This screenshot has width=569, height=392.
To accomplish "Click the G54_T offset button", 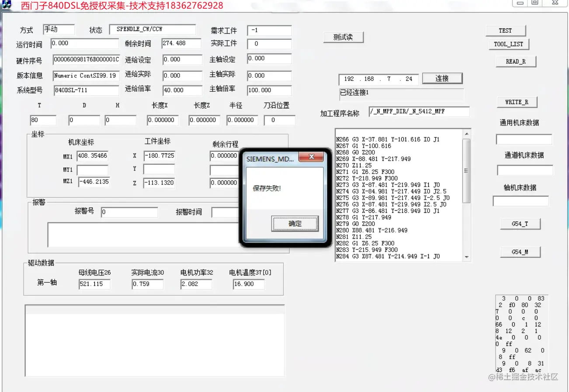I will pos(520,223).
